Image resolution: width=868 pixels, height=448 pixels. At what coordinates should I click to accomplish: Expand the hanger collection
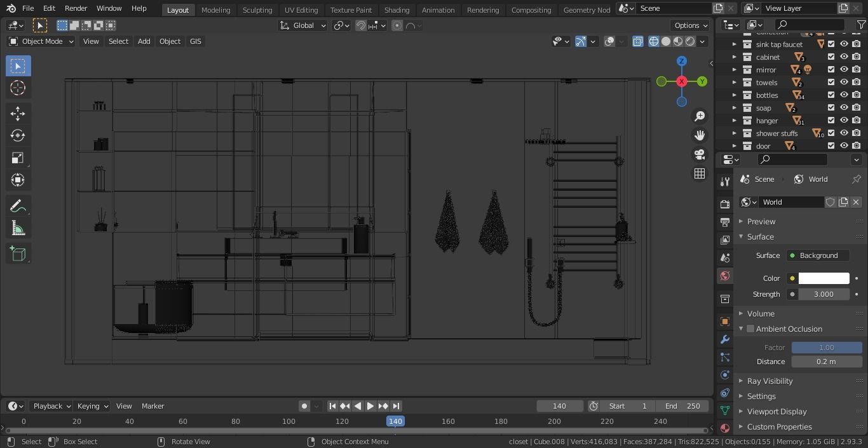coord(734,121)
